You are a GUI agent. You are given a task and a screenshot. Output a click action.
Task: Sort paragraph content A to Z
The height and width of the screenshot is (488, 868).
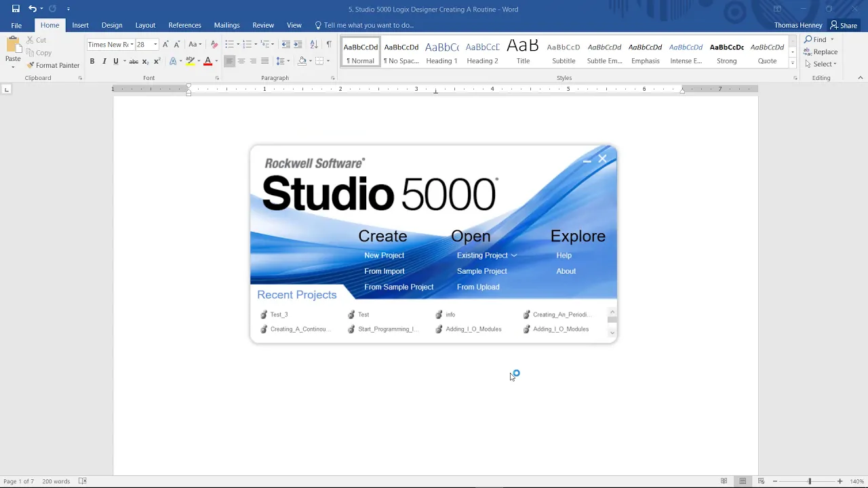pos(313,45)
